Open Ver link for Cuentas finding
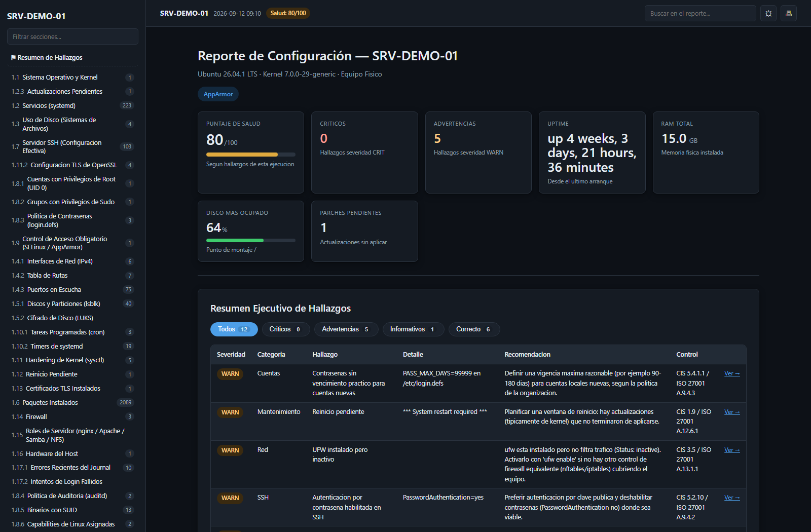Screen dimensions: 811x532 [x=732, y=373]
